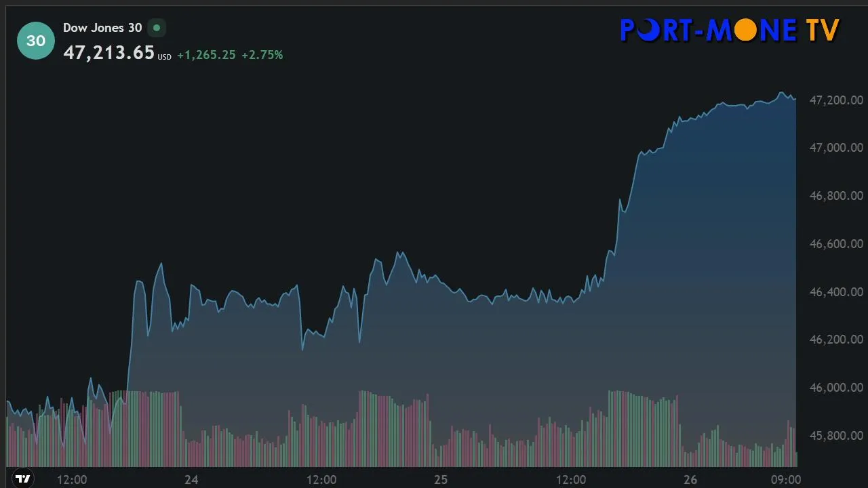The height and width of the screenshot is (488, 868).
Task: Click the green market open status dot
Action: pyautogui.click(x=157, y=28)
